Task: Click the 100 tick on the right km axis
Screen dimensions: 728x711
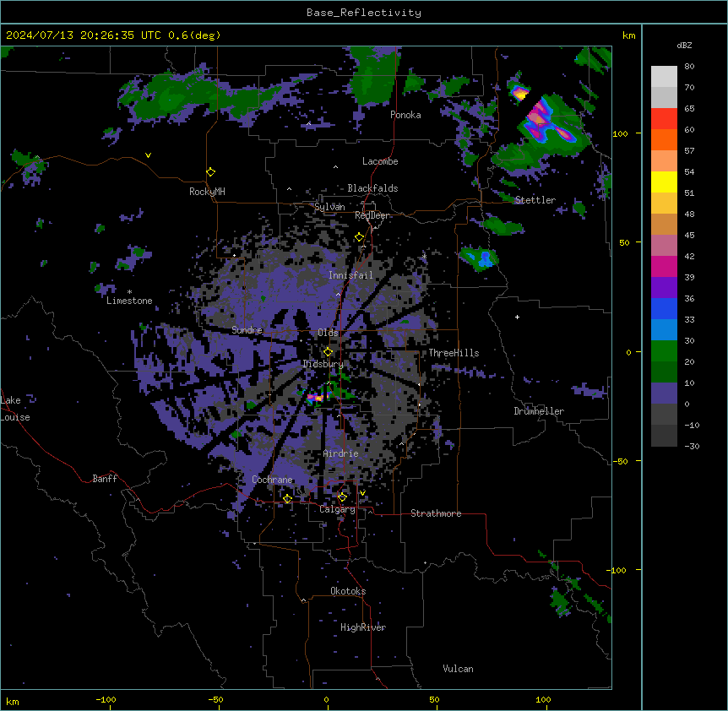Action: [x=620, y=133]
